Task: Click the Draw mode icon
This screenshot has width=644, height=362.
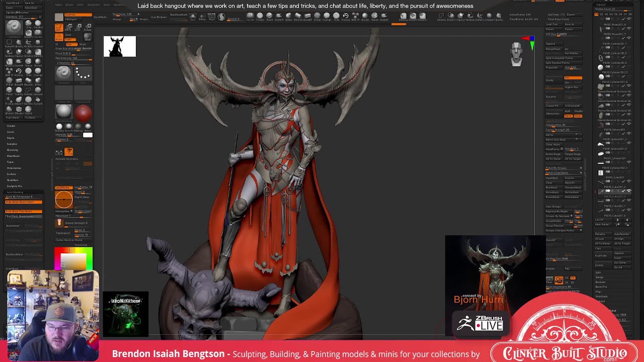Action: 59,37
